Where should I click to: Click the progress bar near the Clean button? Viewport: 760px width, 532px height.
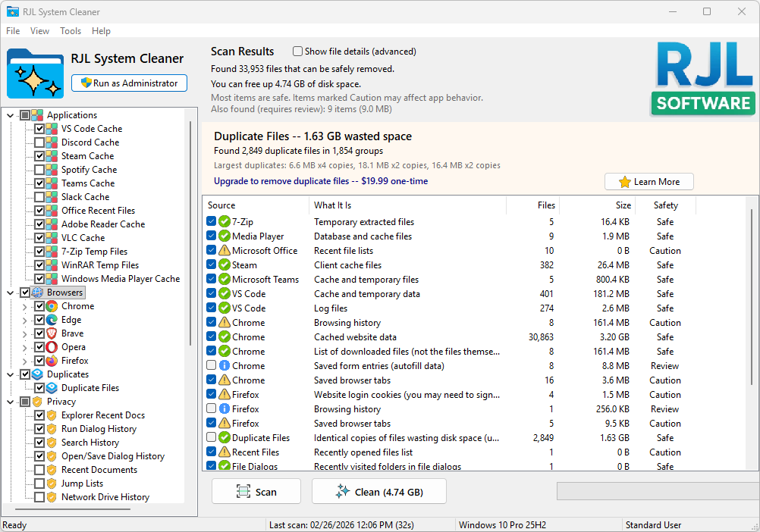657,491
